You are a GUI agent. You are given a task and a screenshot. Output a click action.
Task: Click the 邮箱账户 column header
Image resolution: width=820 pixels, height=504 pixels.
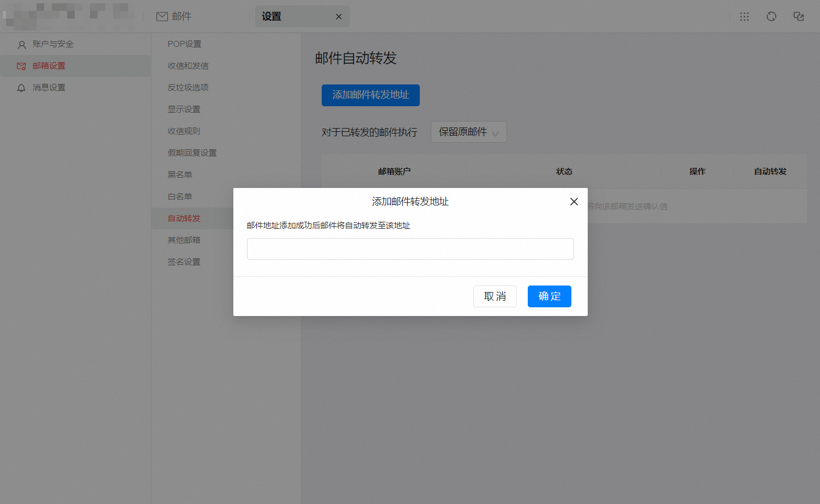tap(394, 172)
